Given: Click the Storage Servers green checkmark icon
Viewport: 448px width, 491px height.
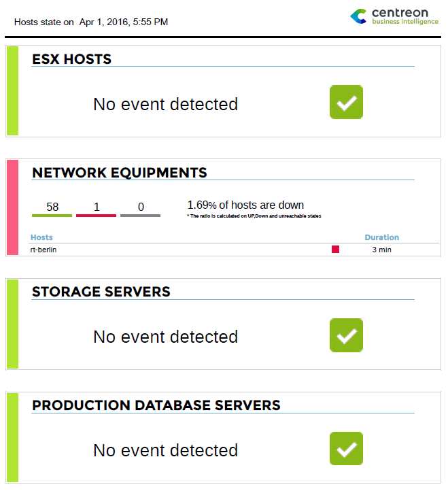Looking at the screenshot, I should [346, 335].
